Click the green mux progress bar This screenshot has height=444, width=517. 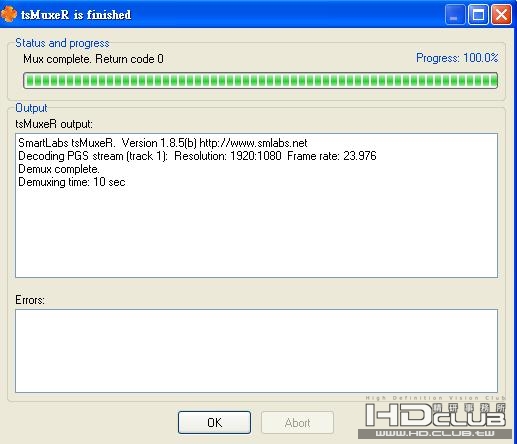(x=260, y=81)
